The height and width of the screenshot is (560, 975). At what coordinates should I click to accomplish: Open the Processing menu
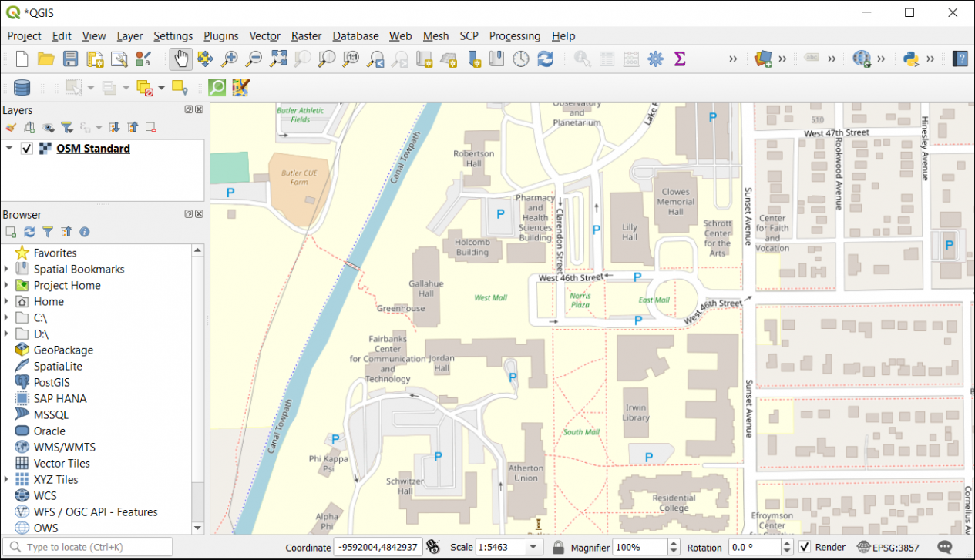tap(515, 35)
